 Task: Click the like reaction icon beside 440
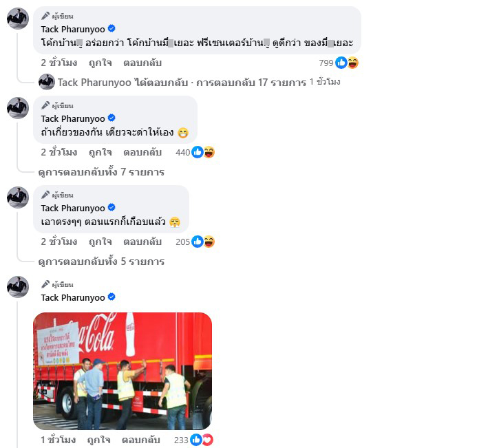198,152
